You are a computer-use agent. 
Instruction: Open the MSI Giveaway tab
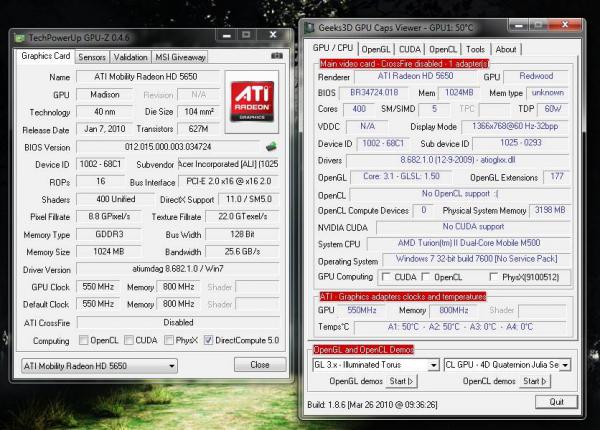(180, 57)
